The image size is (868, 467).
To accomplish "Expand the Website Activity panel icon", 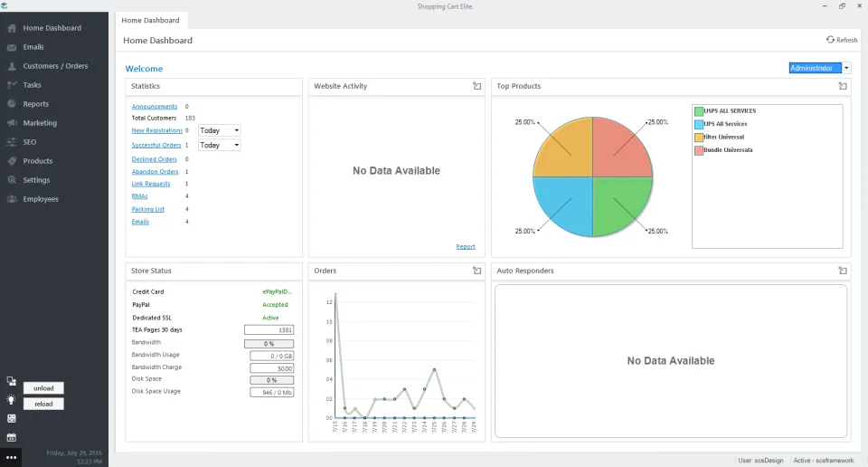I will [x=477, y=86].
